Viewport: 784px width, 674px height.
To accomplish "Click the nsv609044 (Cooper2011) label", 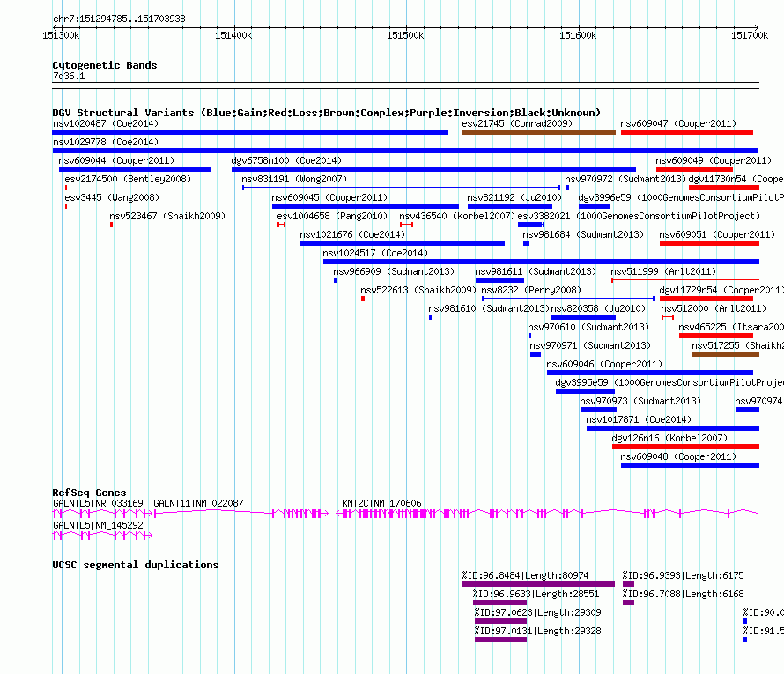I will [x=116, y=160].
